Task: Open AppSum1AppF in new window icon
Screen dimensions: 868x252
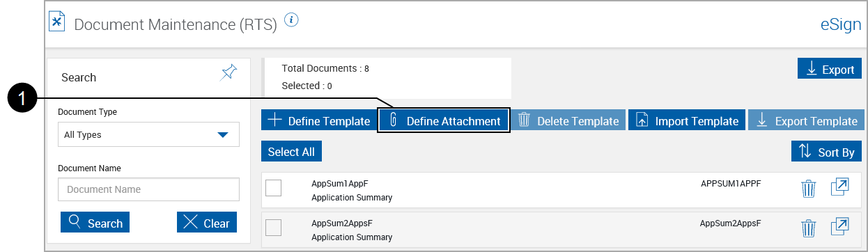Action: (x=840, y=187)
